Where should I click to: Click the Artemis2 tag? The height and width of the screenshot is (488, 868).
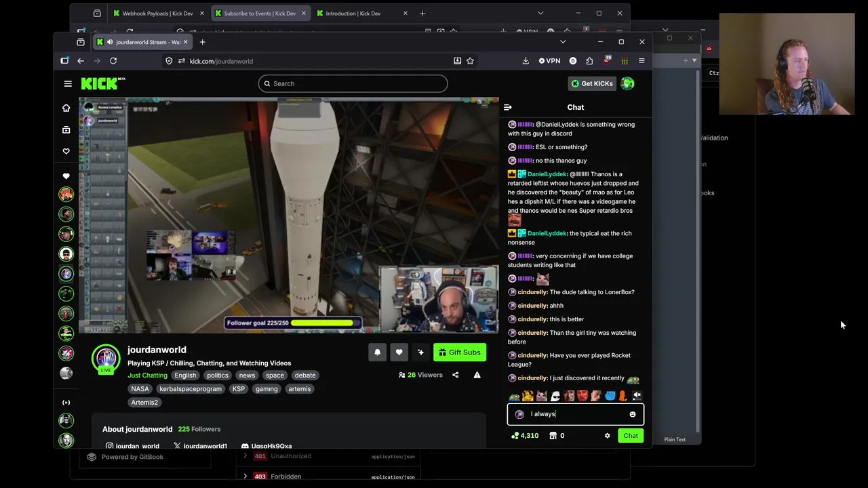coord(144,403)
